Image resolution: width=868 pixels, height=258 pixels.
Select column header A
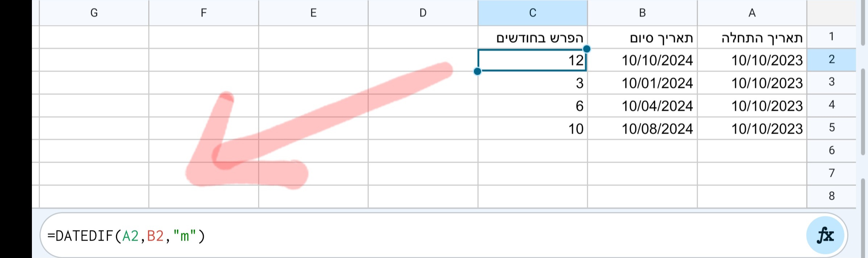pos(752,13)
